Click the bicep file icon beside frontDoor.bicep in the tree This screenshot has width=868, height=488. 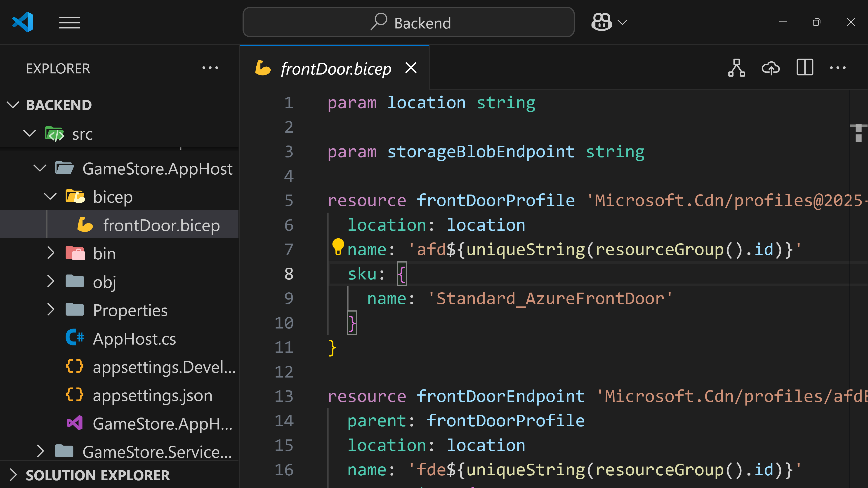point(85,225)
